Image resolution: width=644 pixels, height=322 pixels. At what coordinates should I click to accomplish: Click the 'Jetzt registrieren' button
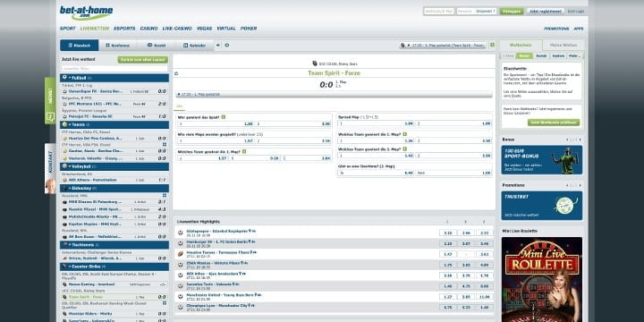click(x=545, y=12)
